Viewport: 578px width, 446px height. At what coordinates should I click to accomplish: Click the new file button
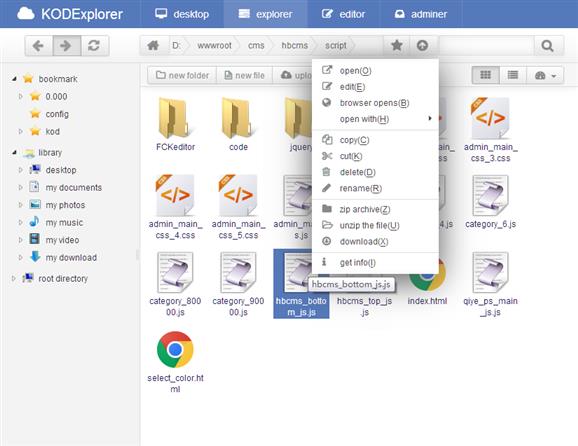[245, 75]
